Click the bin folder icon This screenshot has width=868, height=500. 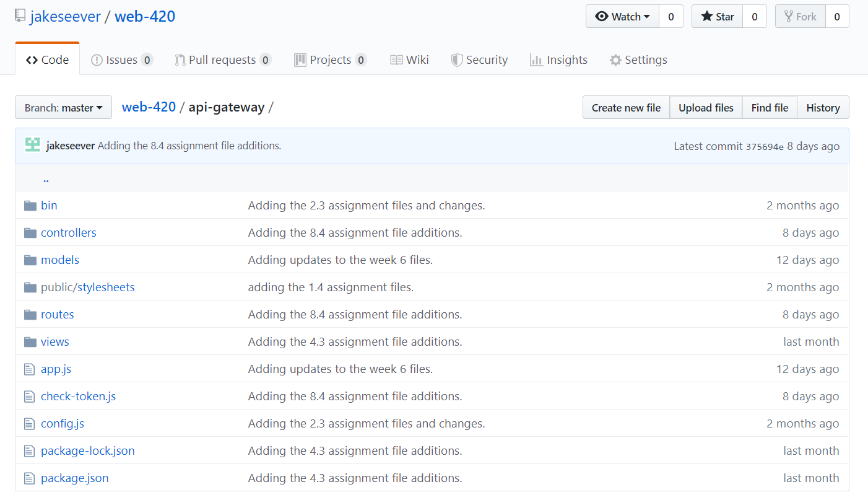pos(30,205)
